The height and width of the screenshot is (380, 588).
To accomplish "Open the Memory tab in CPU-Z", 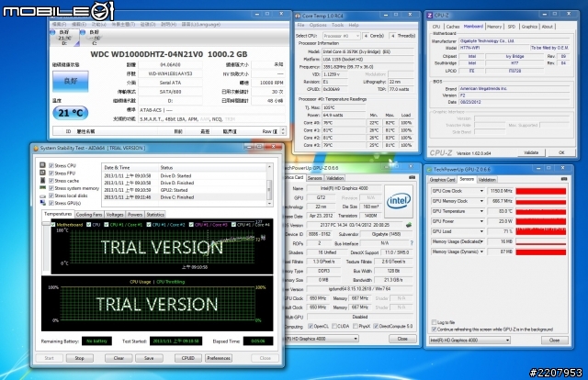I will click(494, 27).
